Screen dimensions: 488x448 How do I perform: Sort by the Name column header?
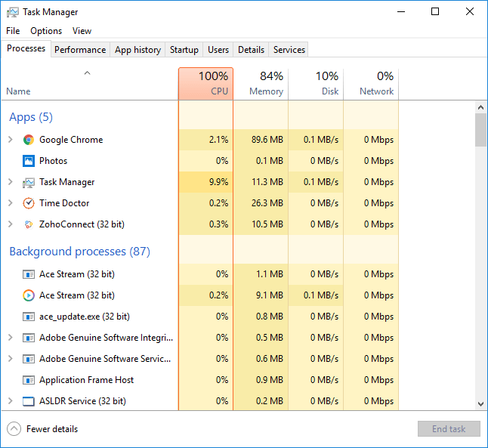[x=90, y=84]
